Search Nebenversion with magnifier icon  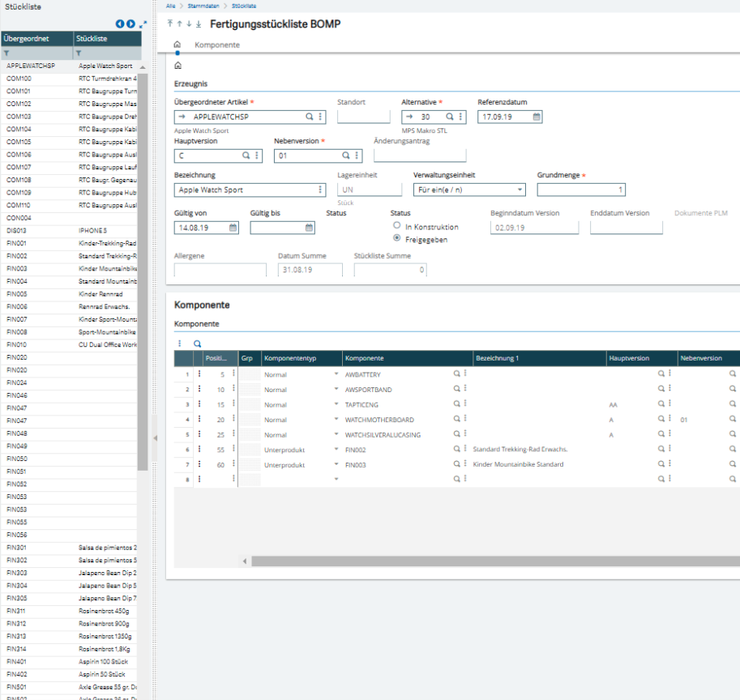click(346, 156)
